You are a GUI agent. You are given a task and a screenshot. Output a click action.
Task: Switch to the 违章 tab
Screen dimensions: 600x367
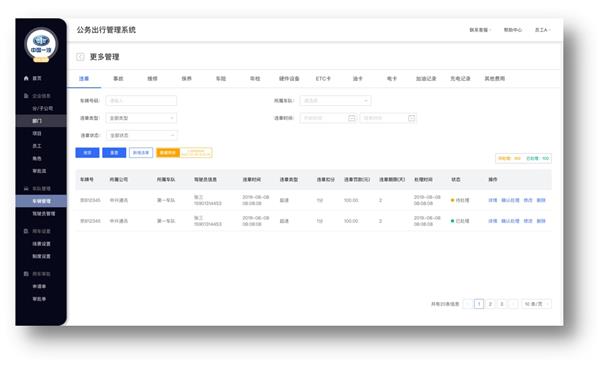(84, 78)
